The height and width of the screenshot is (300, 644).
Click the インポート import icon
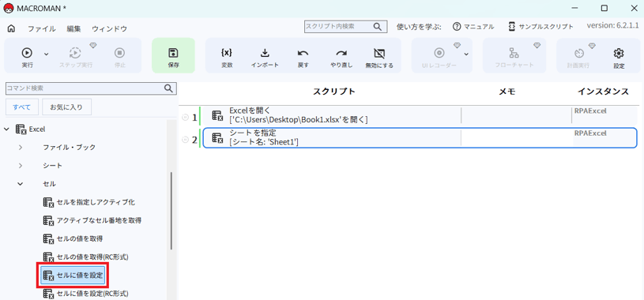265,58
